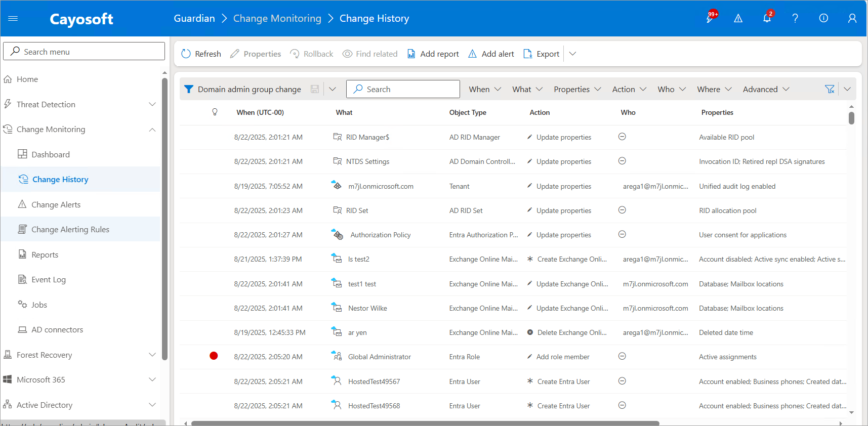Click the Nestor Wilke mailbox icon
868x426 pixels.
337,307
